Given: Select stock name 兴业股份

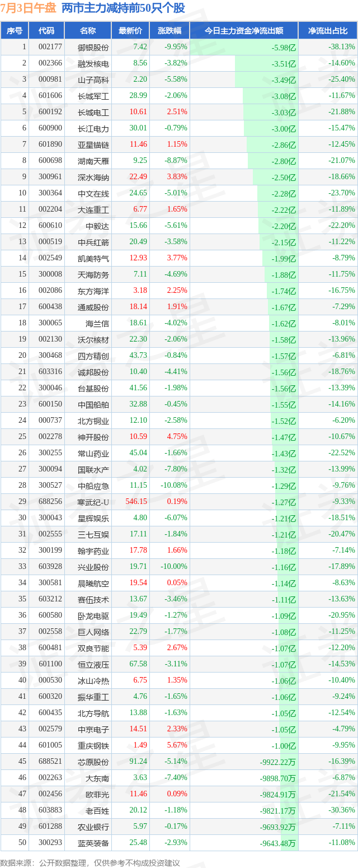Looking at the screenshot, I should click(93, 567).
